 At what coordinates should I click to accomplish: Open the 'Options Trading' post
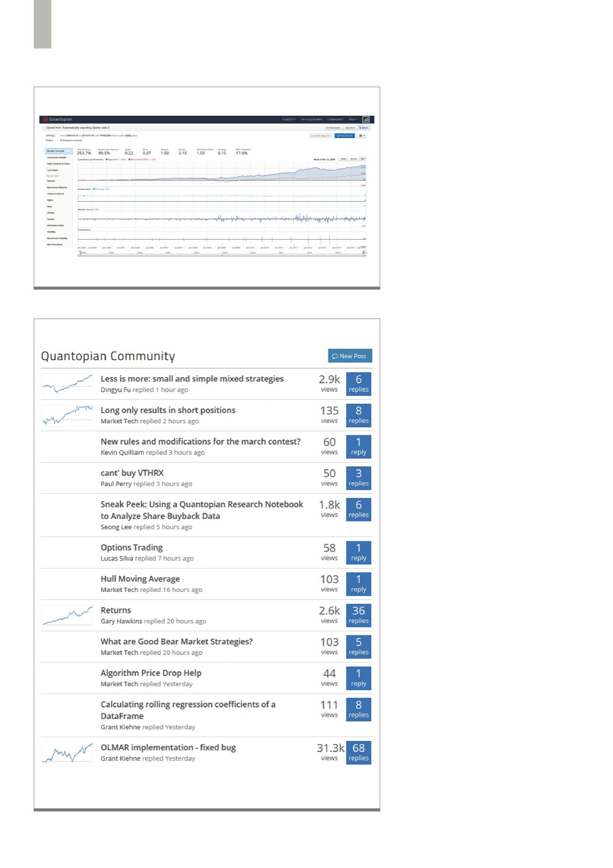(x=131, y=547)
